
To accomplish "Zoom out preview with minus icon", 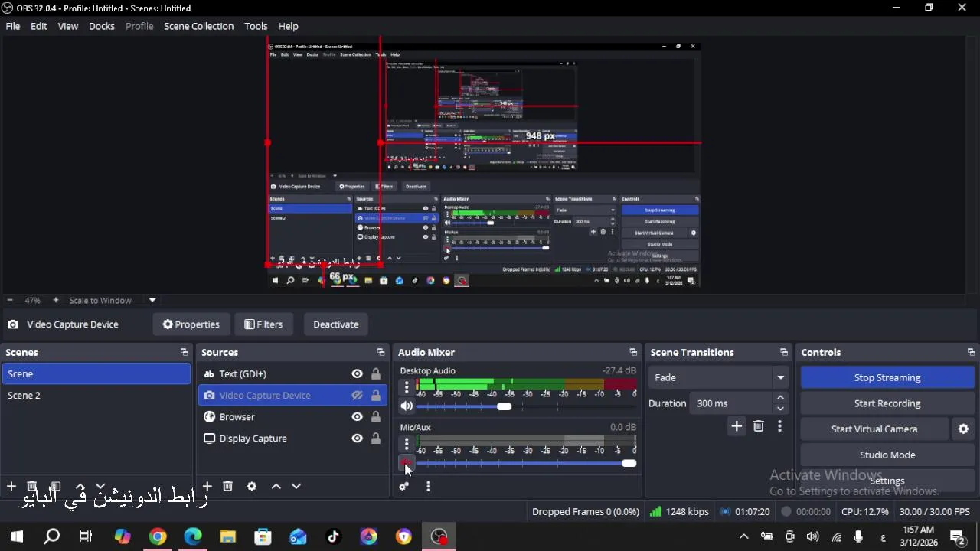I will click(x=10, y=301).
